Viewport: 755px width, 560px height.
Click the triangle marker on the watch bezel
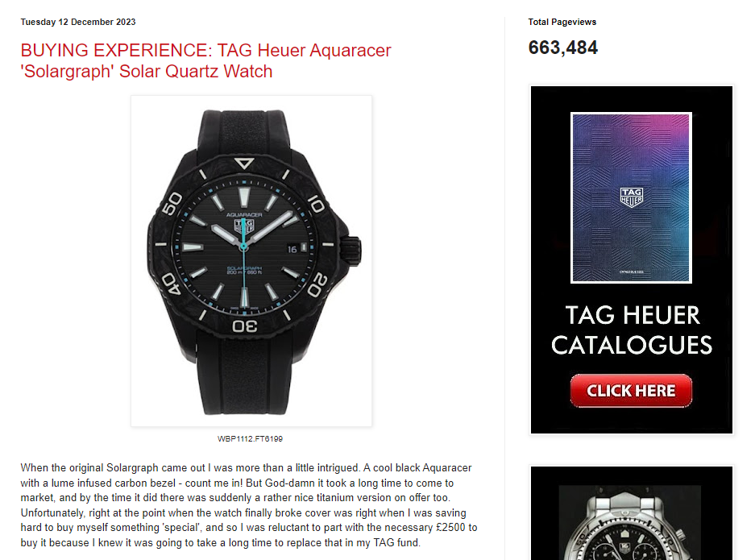pos(244,164)
